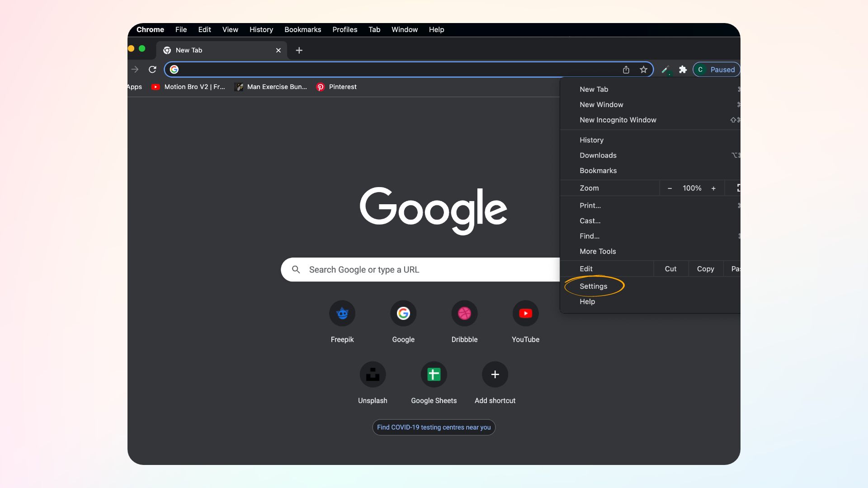Viewport: 868px width, 488px height.
Task: Expand the More Tools submenu
Action: tap(650, 252)
